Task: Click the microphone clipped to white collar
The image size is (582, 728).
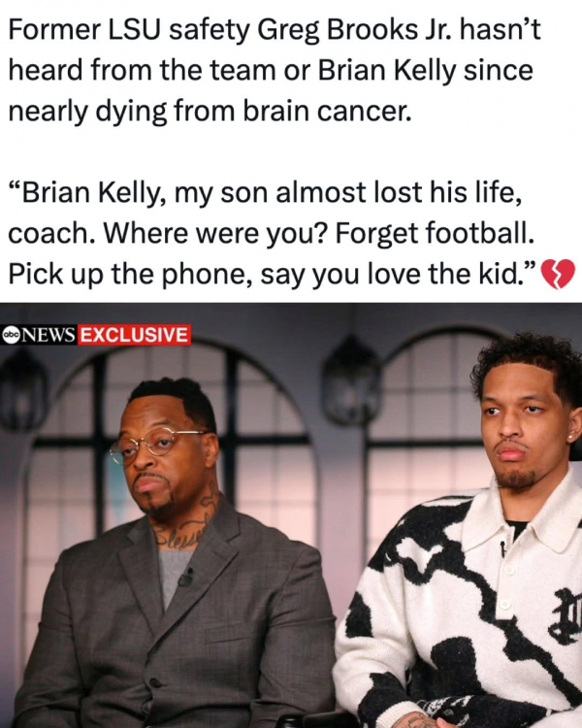Action: pos(502,548)
